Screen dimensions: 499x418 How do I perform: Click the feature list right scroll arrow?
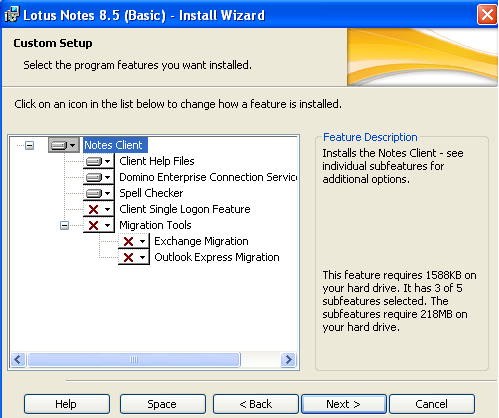[288, 360]
